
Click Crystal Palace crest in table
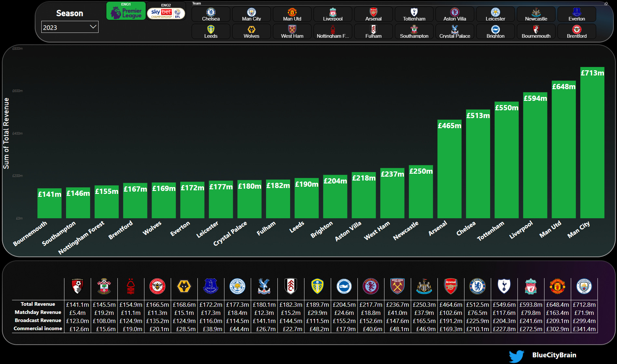264,286
